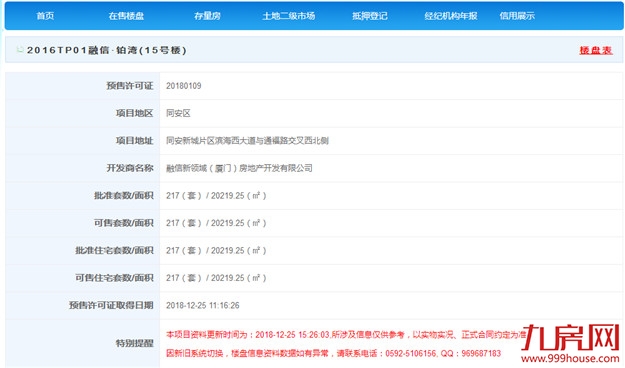The width and height of the screenshot is (625, 368).
Task: Click the 项目地区 row label
Action: pos(134,113)
